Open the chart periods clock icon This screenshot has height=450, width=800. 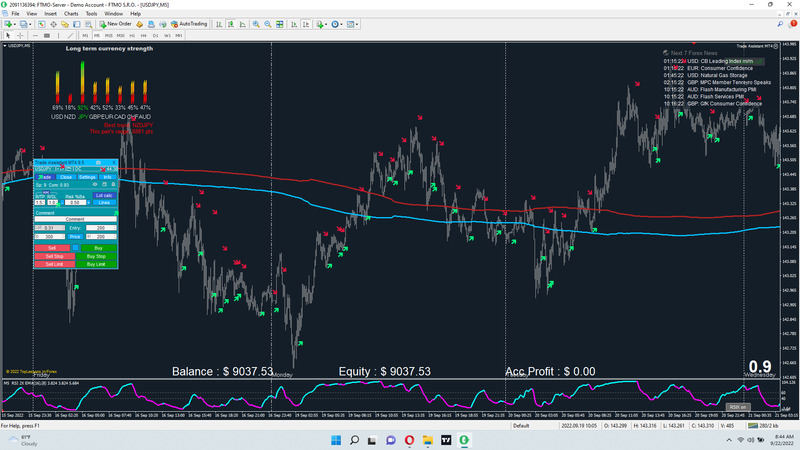[x=335, y=24]
